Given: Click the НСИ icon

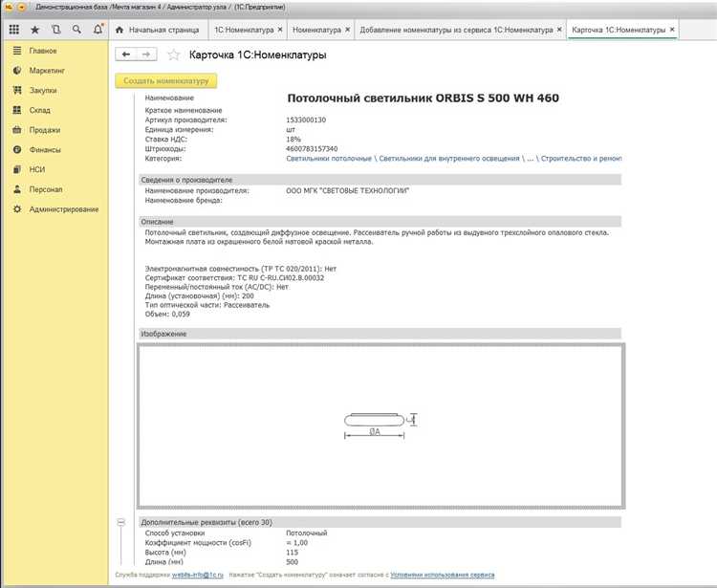Looking at the screenshot, I should tap(17, 169).
